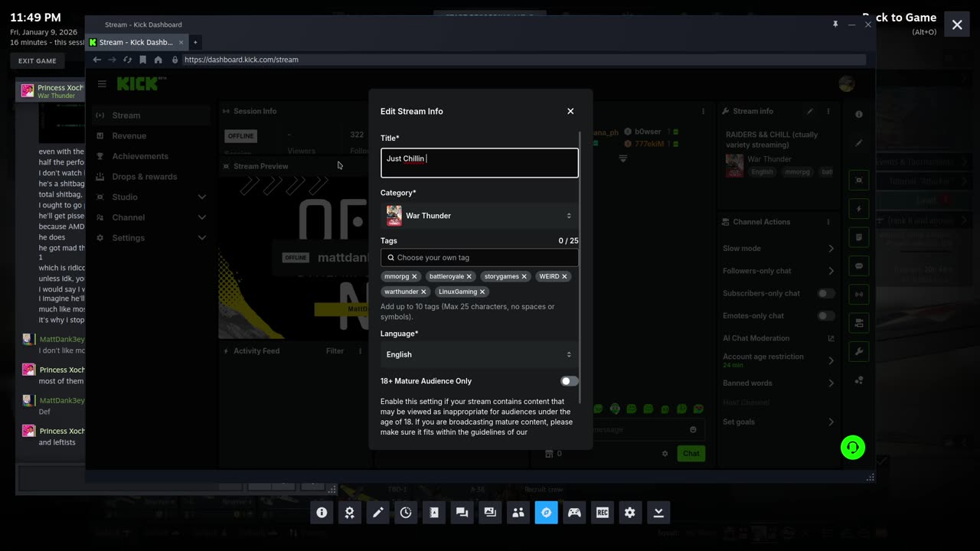Click the highlighted web browser compass icon
The height and width of the screenshot is (551, 980).
[546, 513]
